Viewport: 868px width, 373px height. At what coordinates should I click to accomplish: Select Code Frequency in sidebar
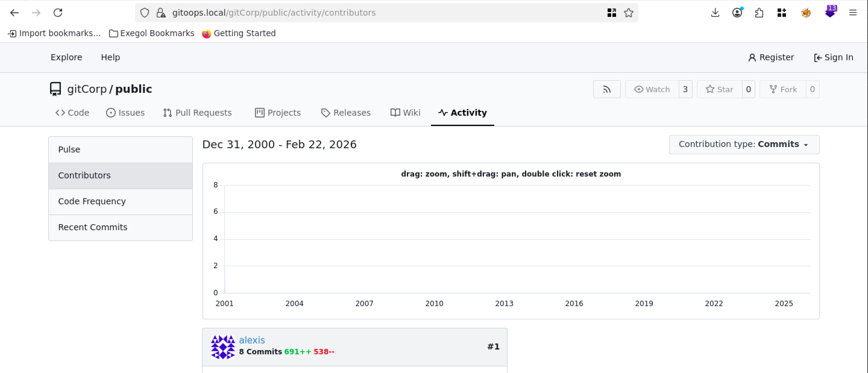click(x=92, y=201)
